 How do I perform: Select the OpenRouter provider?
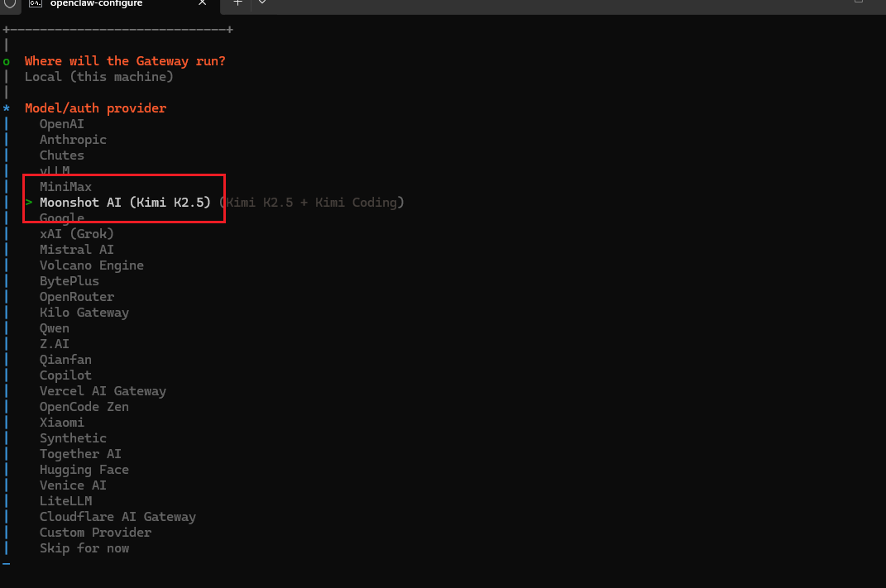(x=77, y=297)
